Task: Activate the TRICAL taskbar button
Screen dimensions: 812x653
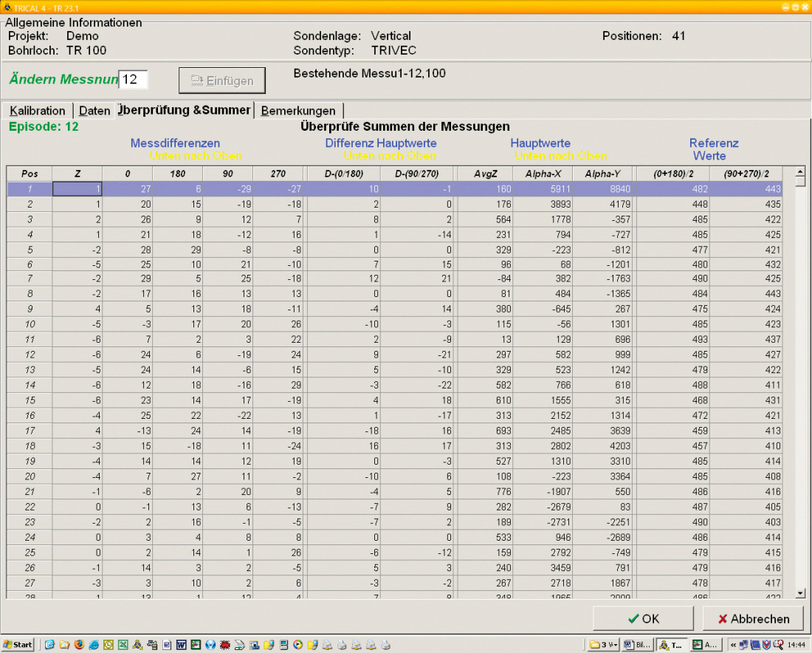Action: (672, 645)
